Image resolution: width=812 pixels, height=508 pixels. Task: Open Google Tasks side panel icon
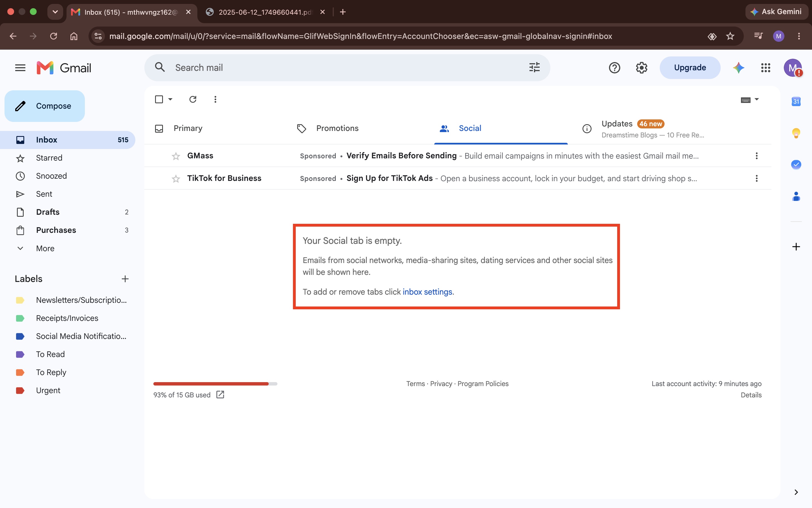[x=796, y=164]
